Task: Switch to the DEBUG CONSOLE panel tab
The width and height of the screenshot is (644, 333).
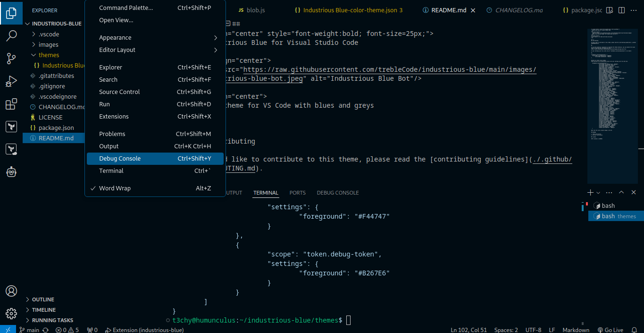Action: click(x=338, y=193)
